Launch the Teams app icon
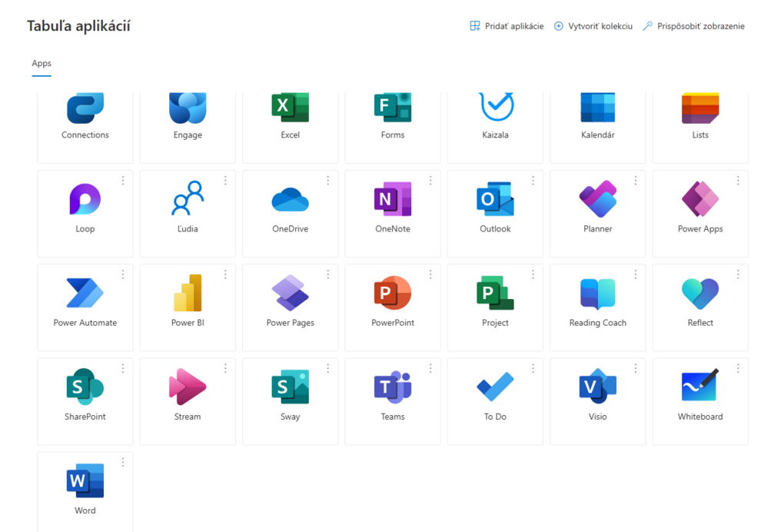 point(393,387)
